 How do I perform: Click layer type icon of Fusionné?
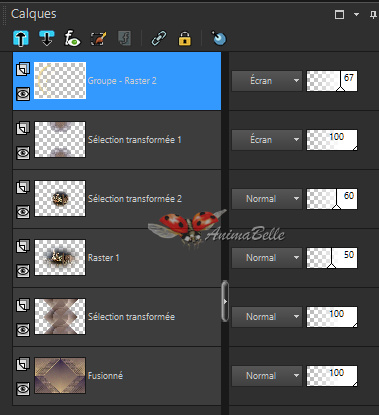23,364
